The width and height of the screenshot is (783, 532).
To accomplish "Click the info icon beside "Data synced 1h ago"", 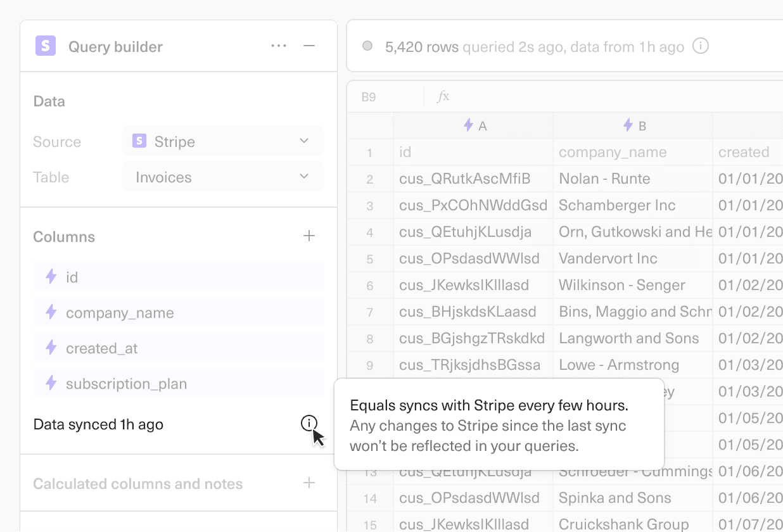I will click(x=309, y=423).
